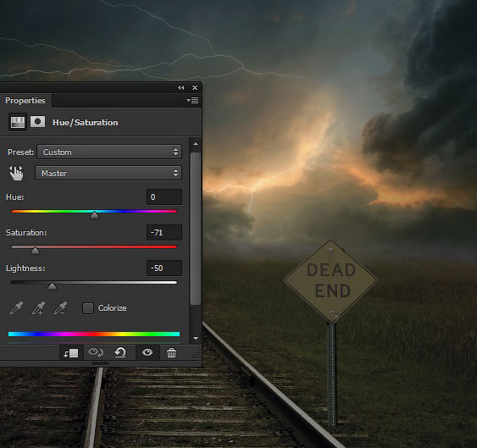The height and width of the screenshot is (448, 477).
Task: Select the Subtract from Sample eyedropper
Action: coord(60,307)
